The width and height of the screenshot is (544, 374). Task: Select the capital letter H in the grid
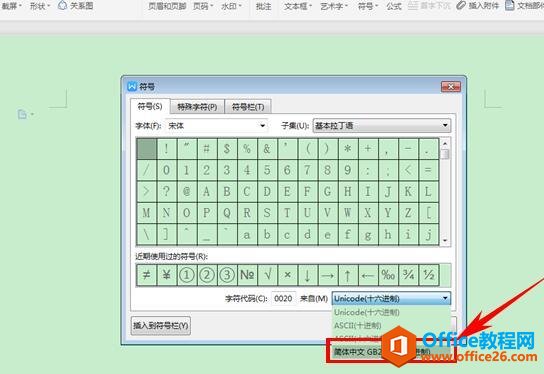click(348, 192)
